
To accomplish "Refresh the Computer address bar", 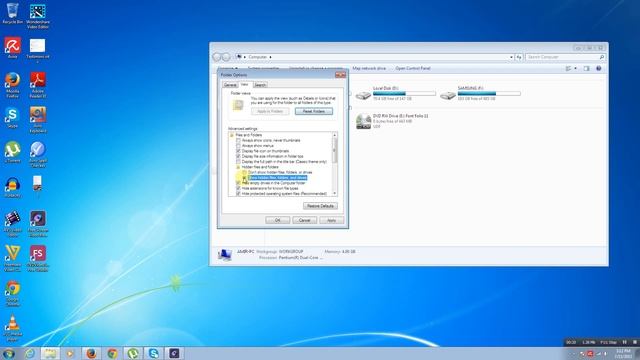I will tap(519, 57).
